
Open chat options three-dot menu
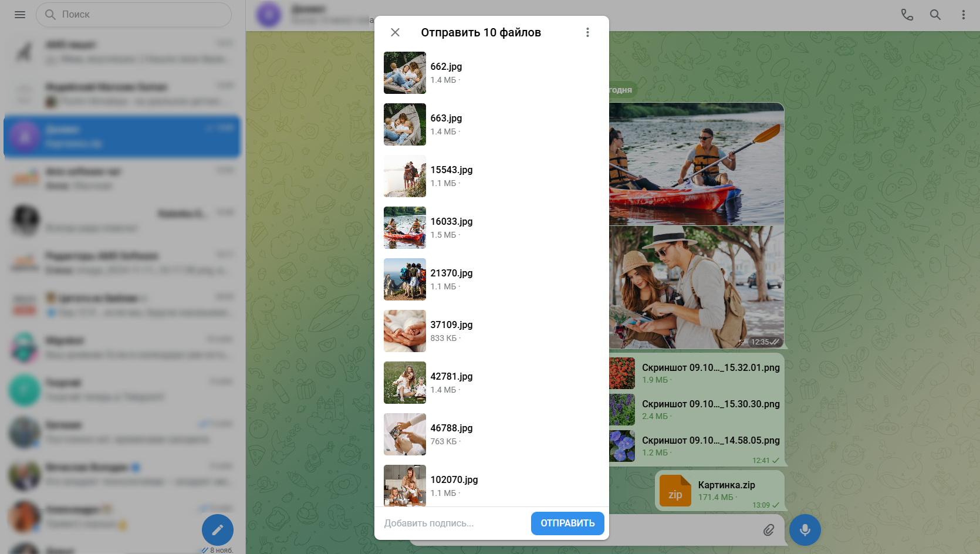963,15
